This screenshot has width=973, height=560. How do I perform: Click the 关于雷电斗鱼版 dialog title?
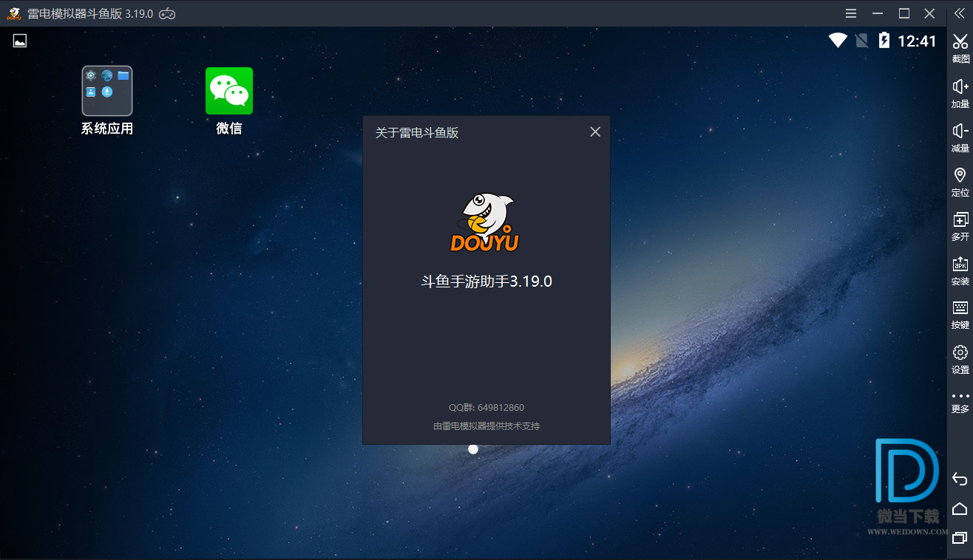[417, 132]
